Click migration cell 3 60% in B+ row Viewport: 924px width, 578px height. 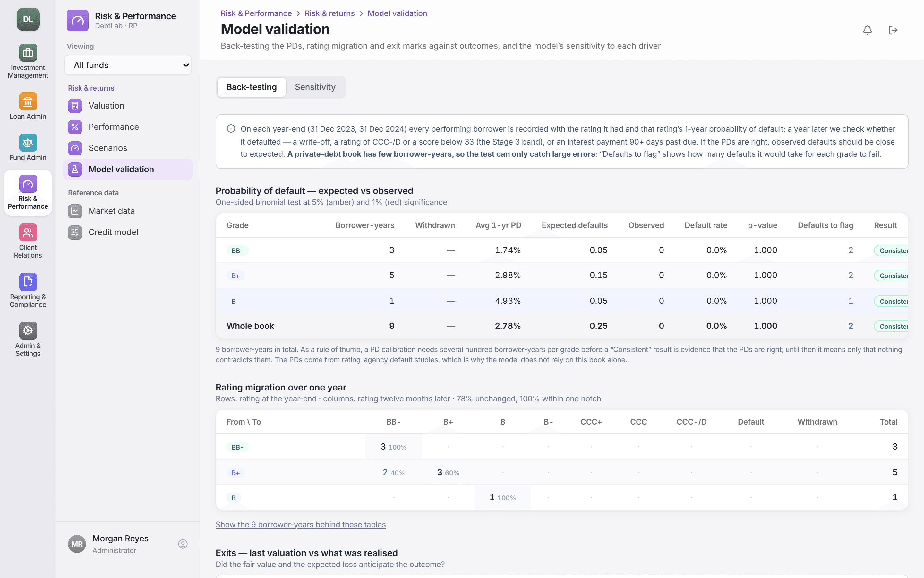click(448, 472)
